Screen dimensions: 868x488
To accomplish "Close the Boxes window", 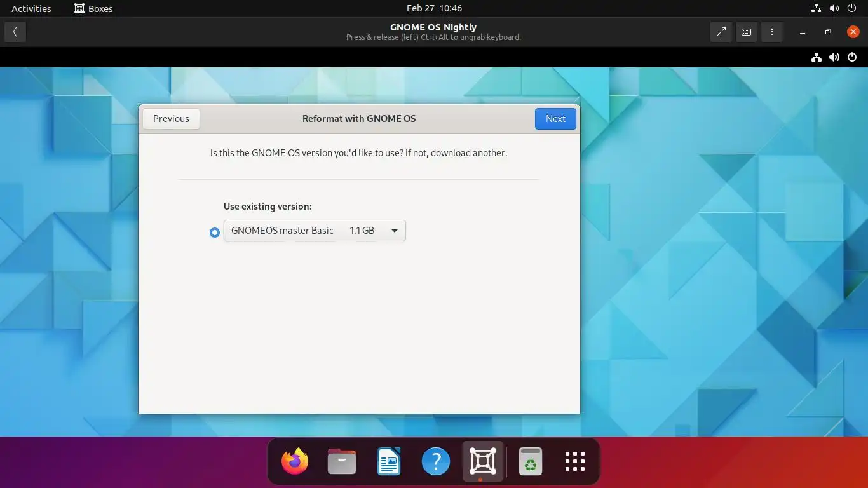I will (853, 32).
